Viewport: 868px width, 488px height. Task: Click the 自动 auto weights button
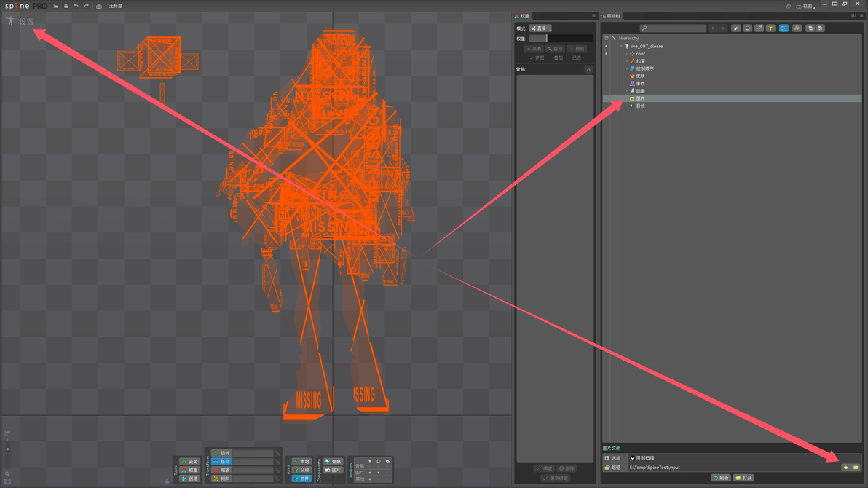555,49
